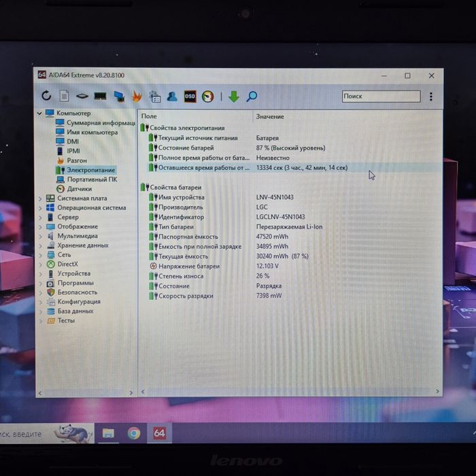Image resolution: width=476 pixels, height=476 pixels.
Task: Select the Разгон tree item
Action: click(72, 160)
